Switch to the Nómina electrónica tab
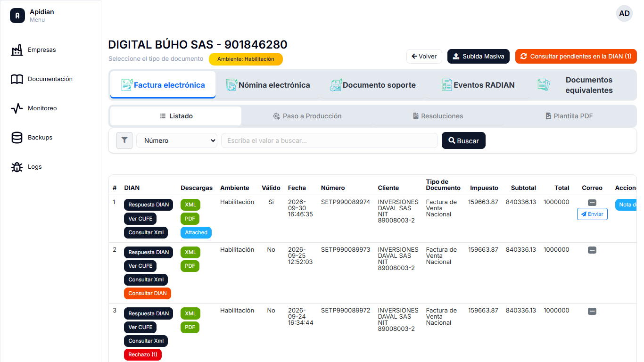This screenshot has width=644, height=362. 268,85
